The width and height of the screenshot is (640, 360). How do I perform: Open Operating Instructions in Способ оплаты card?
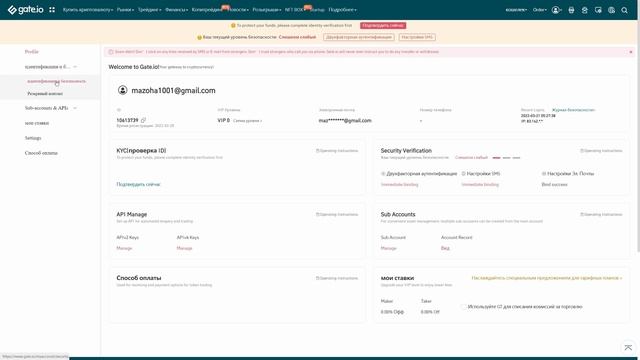[337, 278]
